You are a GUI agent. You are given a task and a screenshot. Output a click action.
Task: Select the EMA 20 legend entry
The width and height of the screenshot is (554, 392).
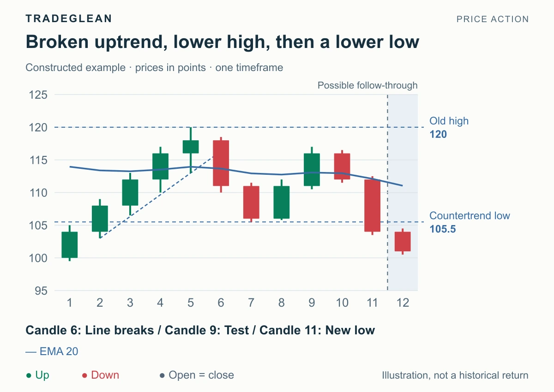[52, 351]
